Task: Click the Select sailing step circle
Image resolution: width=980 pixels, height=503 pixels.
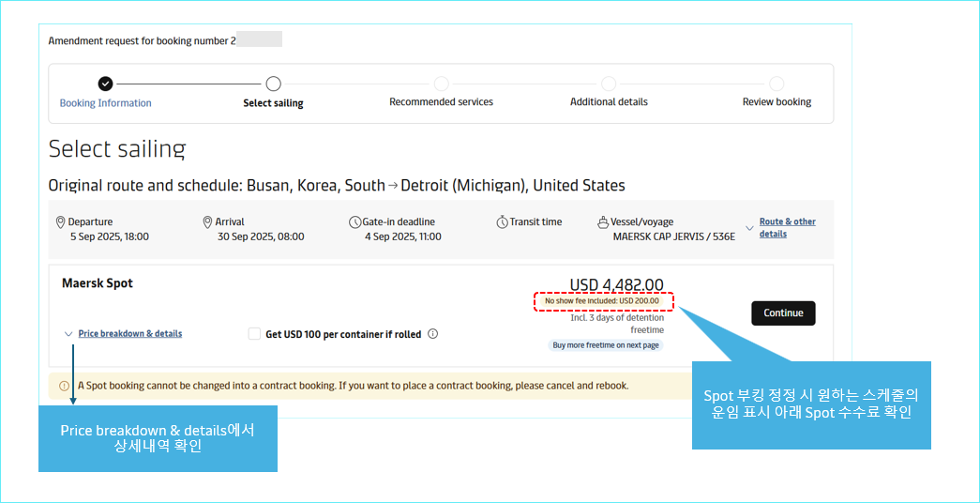Action: 273,84
